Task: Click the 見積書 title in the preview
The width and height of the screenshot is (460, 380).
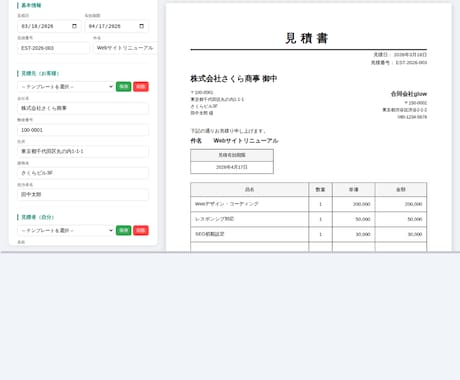Action: coord(307,38)
